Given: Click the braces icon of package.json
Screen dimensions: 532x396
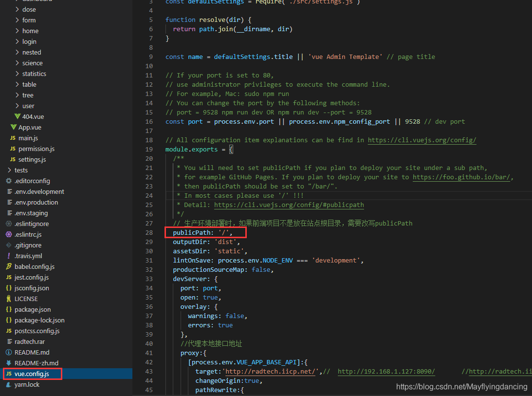Looking at the screenshot, I should [x=9, y=309].
